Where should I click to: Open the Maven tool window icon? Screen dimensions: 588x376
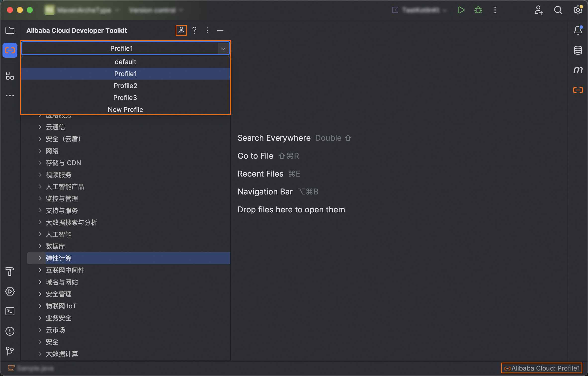pos(578,70)
